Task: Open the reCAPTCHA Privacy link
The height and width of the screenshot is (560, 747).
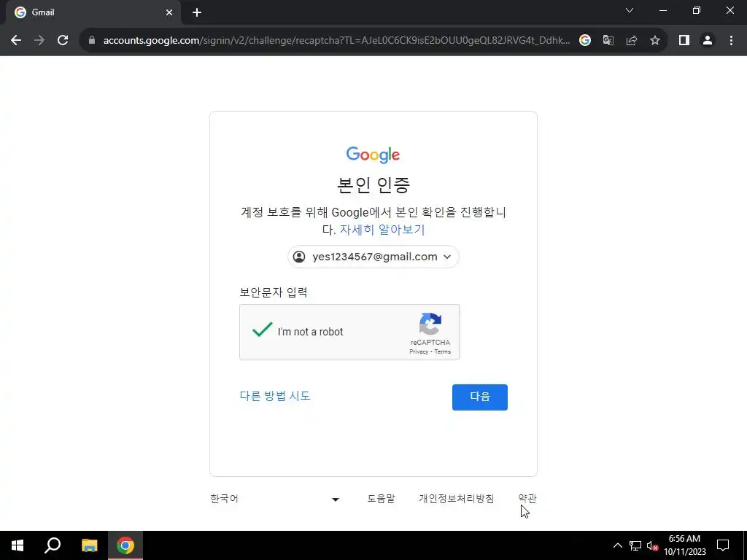Action: pos(419,352)
